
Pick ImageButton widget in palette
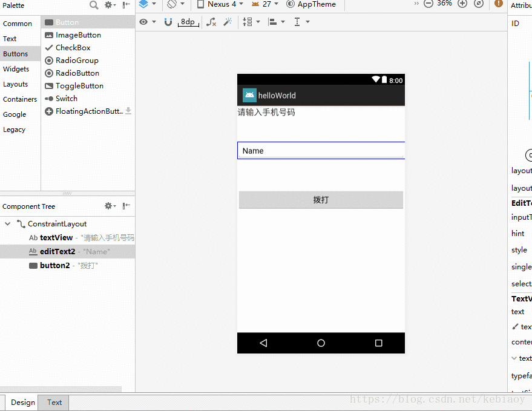pyautogui.click(x=88, y=35)
